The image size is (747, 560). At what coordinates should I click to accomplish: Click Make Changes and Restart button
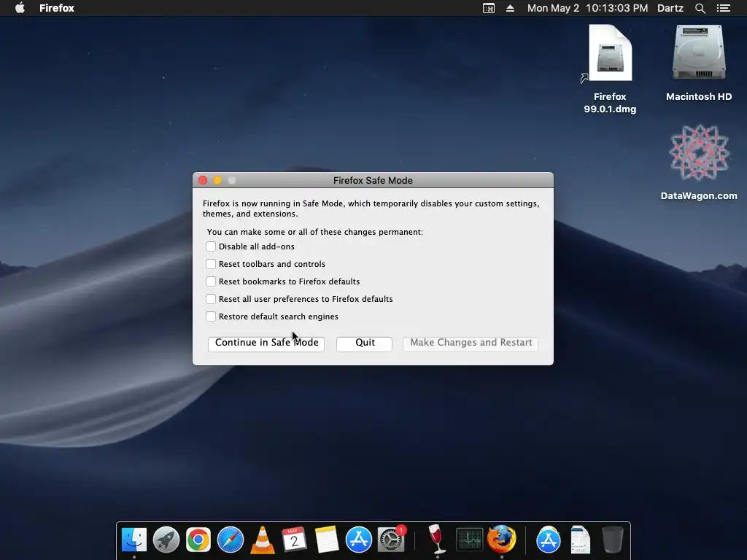pyautogui.click(x=471, y=343)
